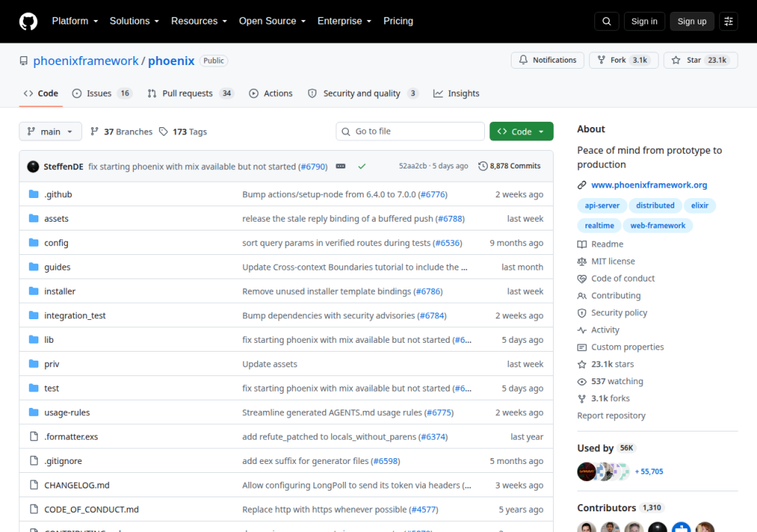
Task: Open the Security and quality tab
Action: pyautogui.click(x=363, y=93)
